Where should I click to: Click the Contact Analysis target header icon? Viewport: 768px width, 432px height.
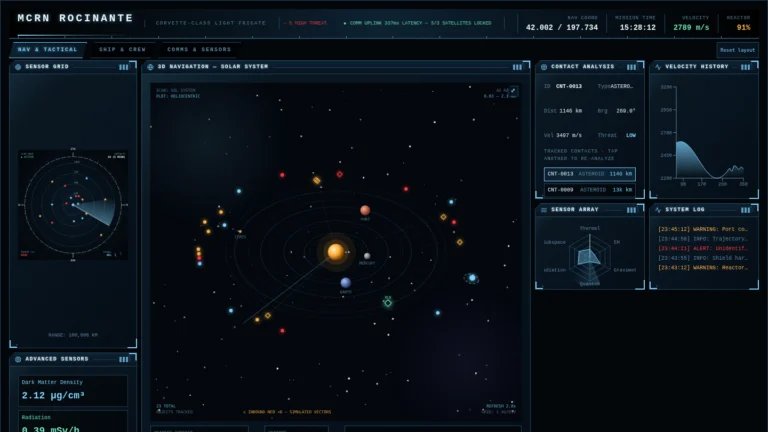[x=544, y=67]
